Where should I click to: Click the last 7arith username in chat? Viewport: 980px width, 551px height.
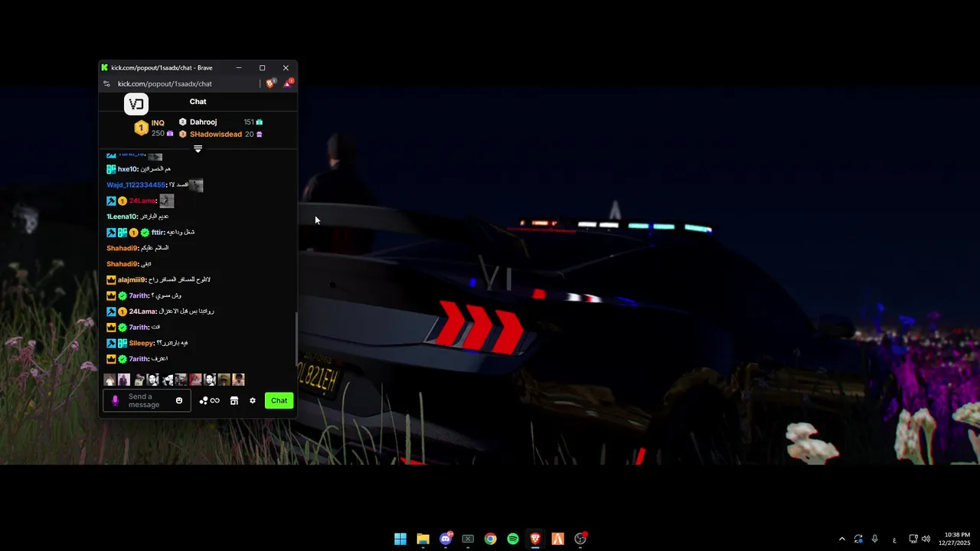[x=139, y=359]
